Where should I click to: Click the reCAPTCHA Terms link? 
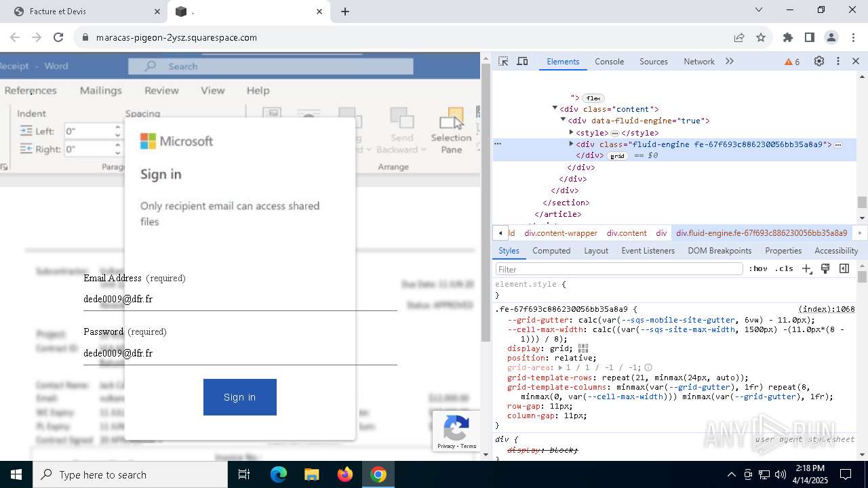tap(469, 446)
